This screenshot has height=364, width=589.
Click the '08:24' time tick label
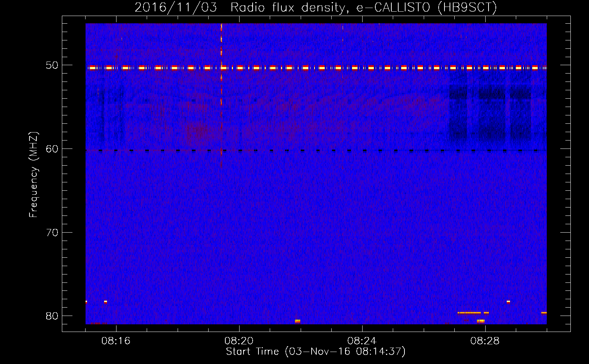[362, 341]
